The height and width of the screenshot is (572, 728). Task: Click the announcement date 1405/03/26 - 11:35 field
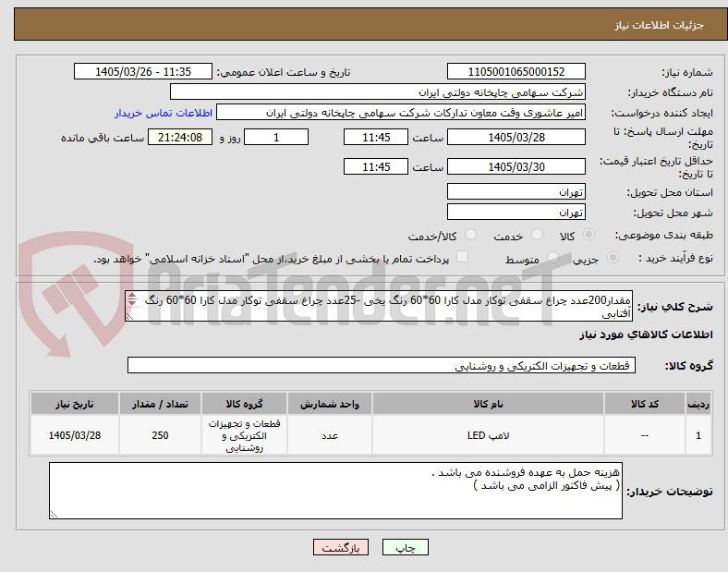[143, 72]
